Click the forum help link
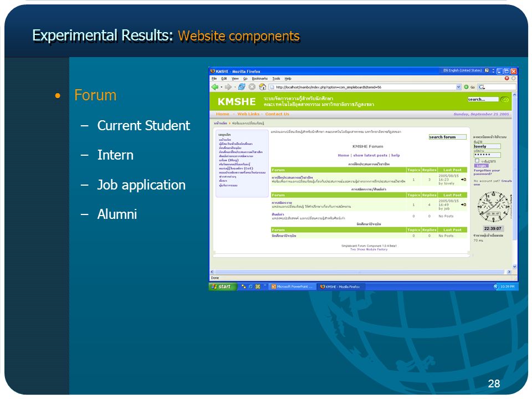532x399 pixels. click(x=396, y=155)
